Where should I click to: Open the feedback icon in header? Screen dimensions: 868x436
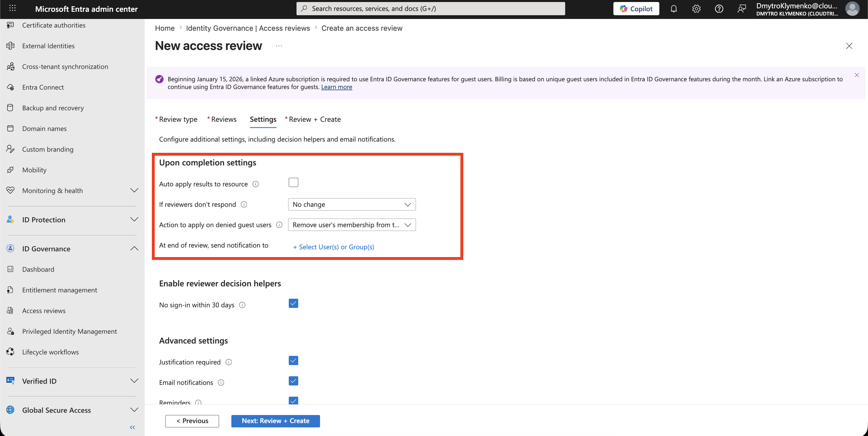pyautogui.click(x=741, y=9)
